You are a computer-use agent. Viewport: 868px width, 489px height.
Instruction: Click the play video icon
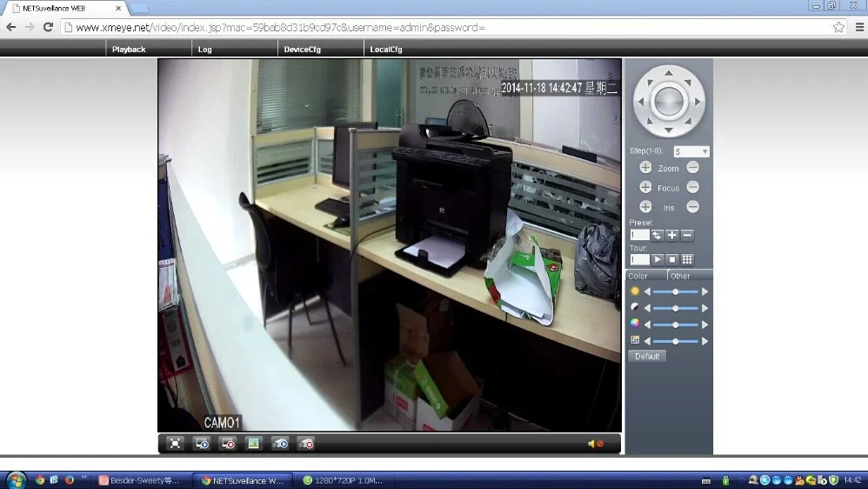pyautogui.click(x=202, y=444)
